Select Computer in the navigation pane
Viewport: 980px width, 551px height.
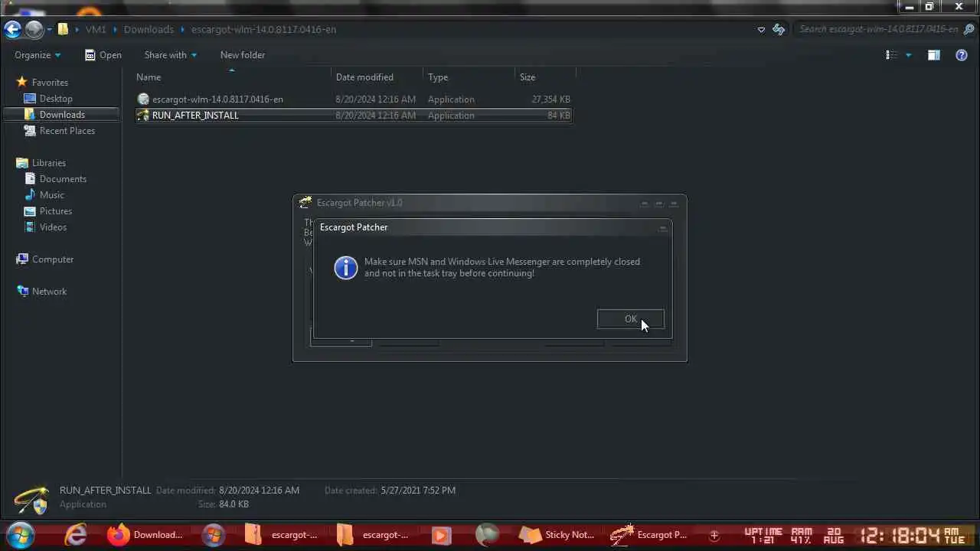click(x=53, y=259)
